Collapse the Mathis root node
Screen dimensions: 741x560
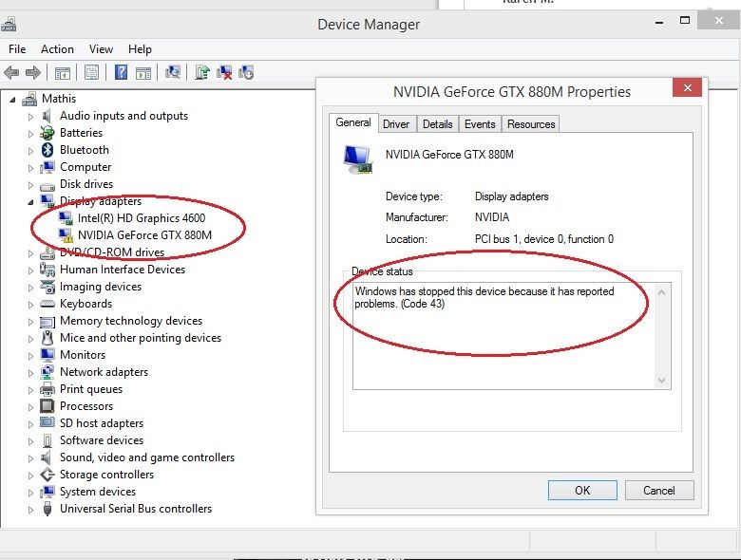pos(12,100)
